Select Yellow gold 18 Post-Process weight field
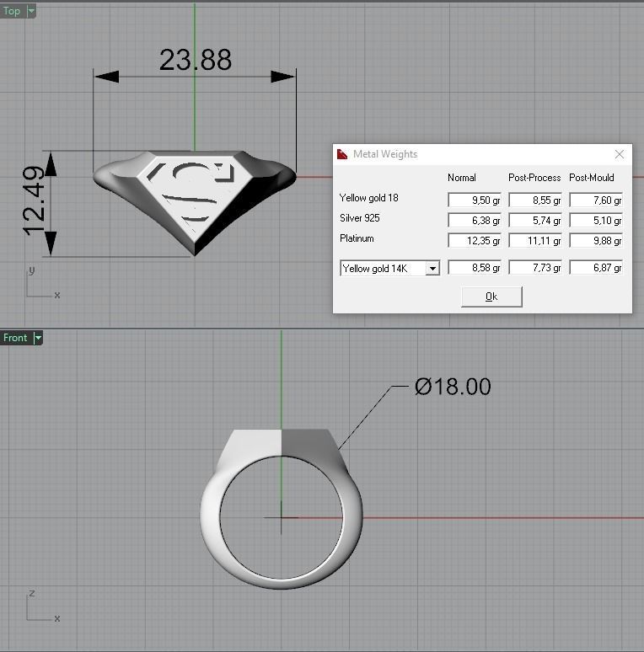The image size is (644, 652). [x=535, y=200]
